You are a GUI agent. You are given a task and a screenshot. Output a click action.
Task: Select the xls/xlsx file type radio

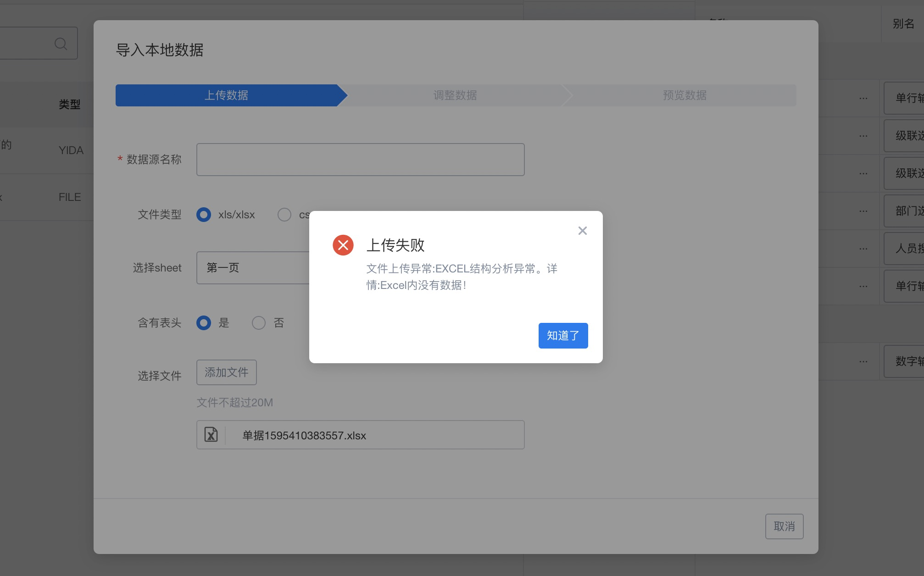(x=204, y=215)
